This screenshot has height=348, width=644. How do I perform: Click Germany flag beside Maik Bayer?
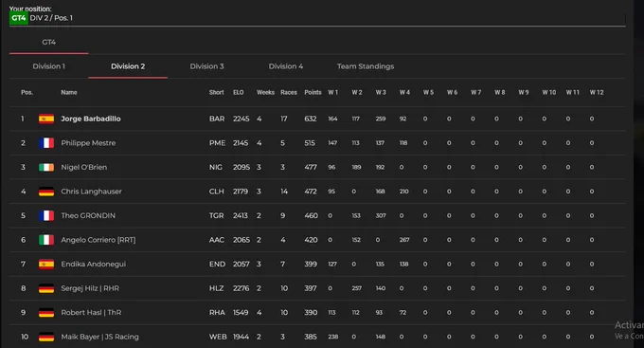tap(46, 337)
